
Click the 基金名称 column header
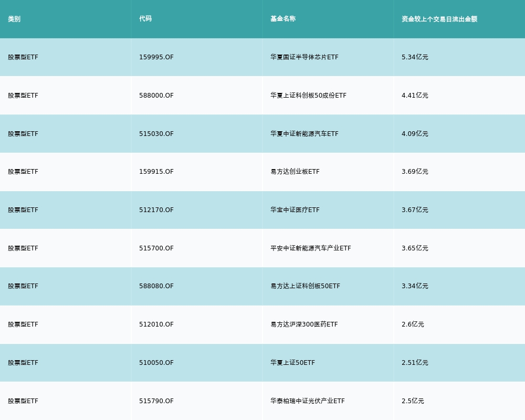tap(283, 19)
